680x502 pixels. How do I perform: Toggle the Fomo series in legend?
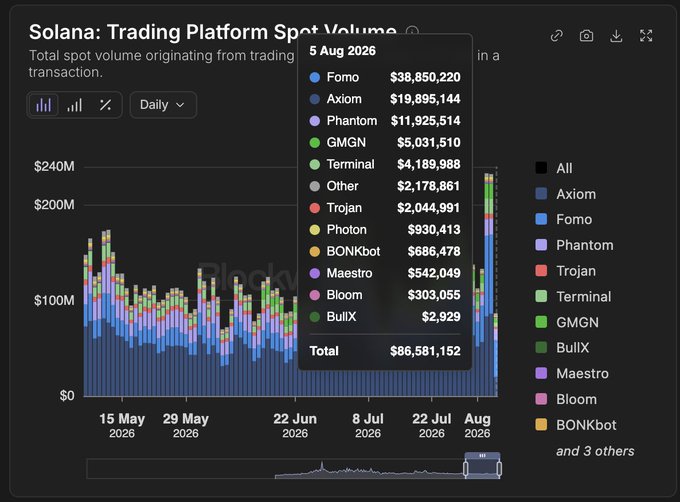pyautogui.click(x=564, y=219)
